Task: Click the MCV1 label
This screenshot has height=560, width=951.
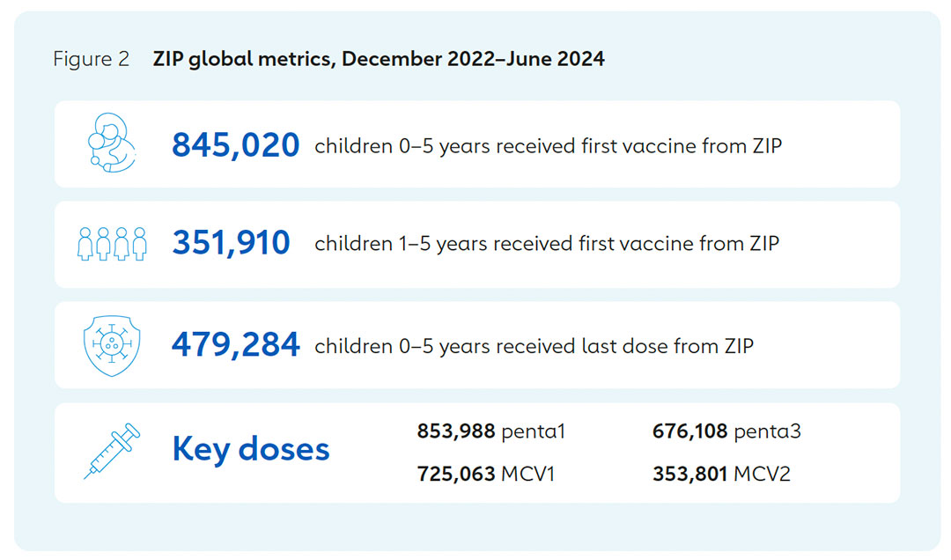Action: click(x=528, y=474)
